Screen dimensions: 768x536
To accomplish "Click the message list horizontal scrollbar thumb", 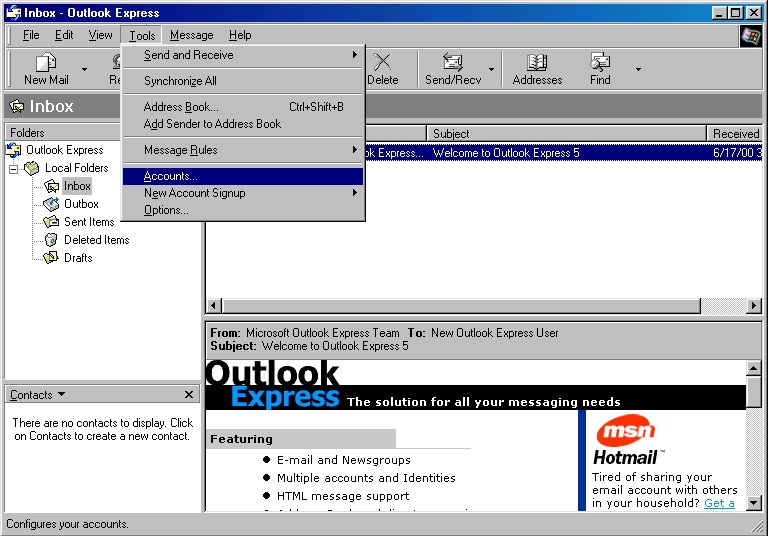I will tap(462, 306).
